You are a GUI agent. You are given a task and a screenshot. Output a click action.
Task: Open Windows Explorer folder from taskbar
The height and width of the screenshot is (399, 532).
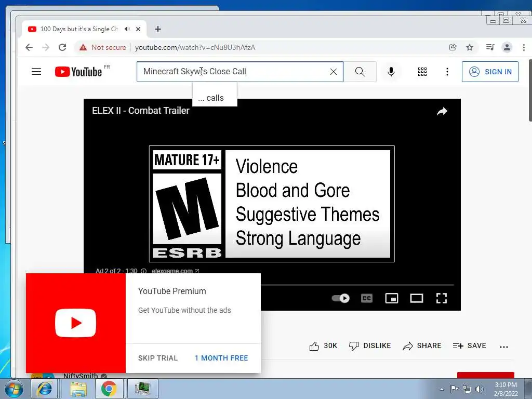[x=78, y=389]
